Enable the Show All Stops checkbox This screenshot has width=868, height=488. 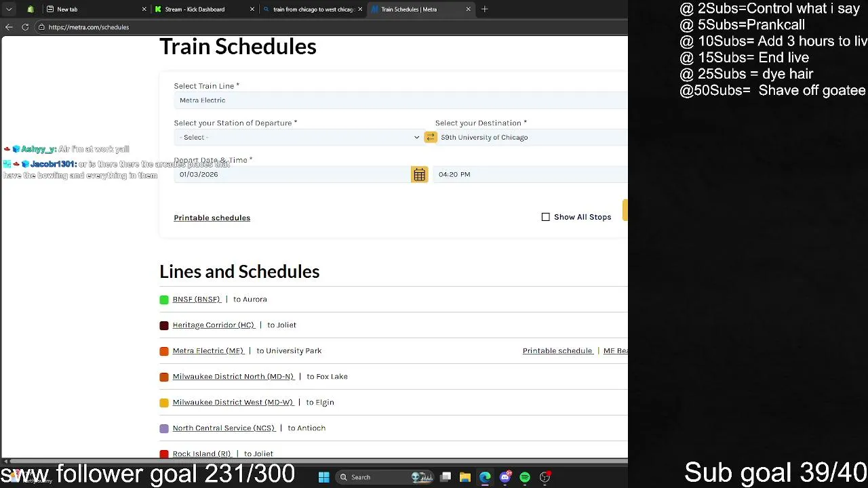(x=546, y=217)
